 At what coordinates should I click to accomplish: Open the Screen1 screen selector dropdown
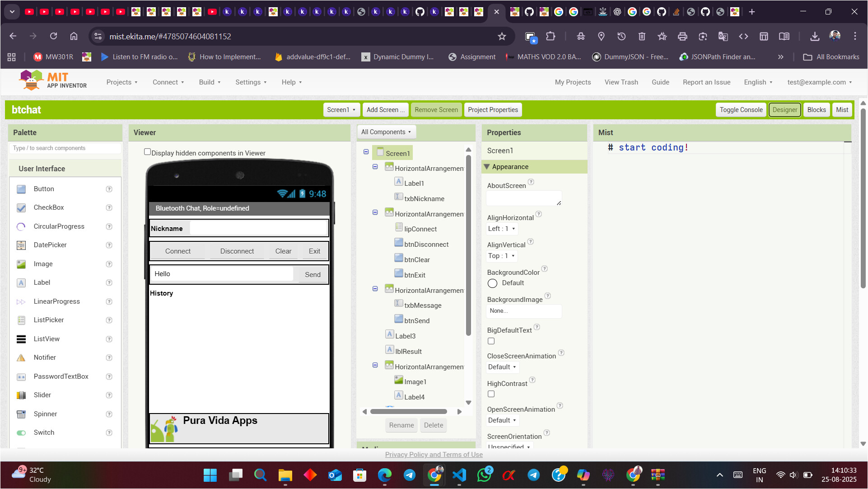(x=341, y=110)
